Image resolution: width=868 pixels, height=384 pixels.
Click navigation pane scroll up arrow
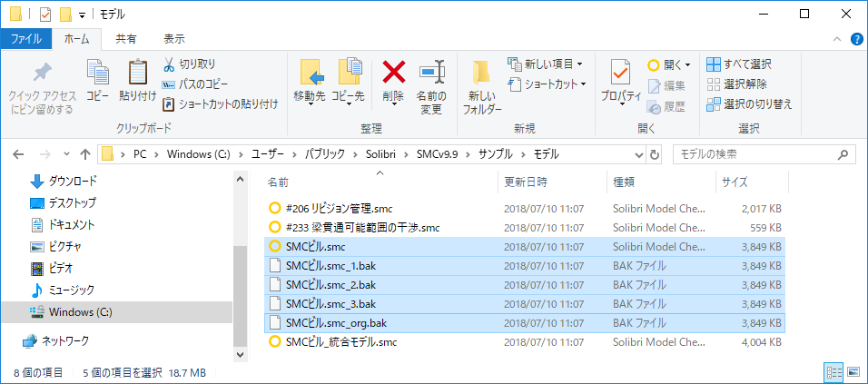click(240, 179)
